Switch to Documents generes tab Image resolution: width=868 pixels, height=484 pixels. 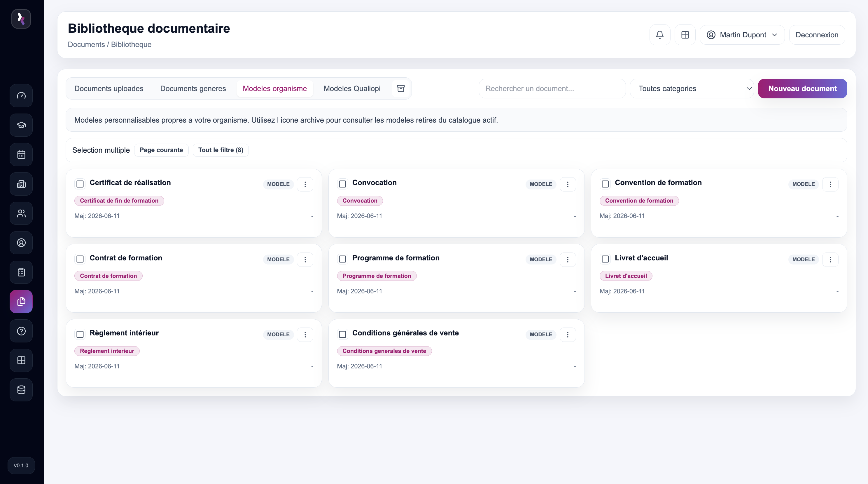pyautogui.click(x=193, y=88)
